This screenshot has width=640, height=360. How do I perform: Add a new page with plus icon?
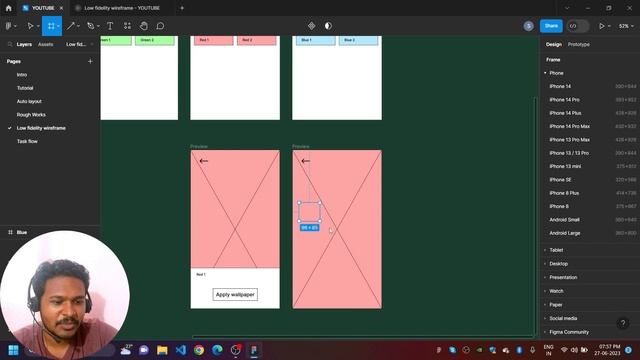click(x=90, y=61)
